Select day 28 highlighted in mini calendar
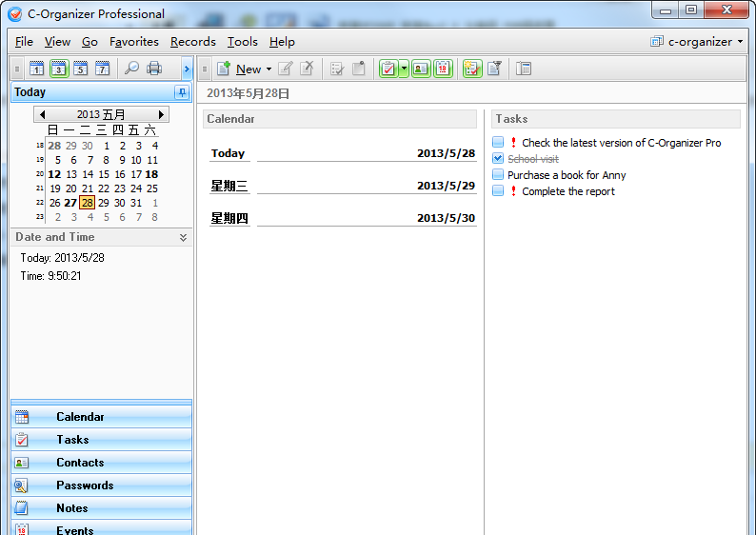The width and height of the screenshot is (756, 535). 88,203
